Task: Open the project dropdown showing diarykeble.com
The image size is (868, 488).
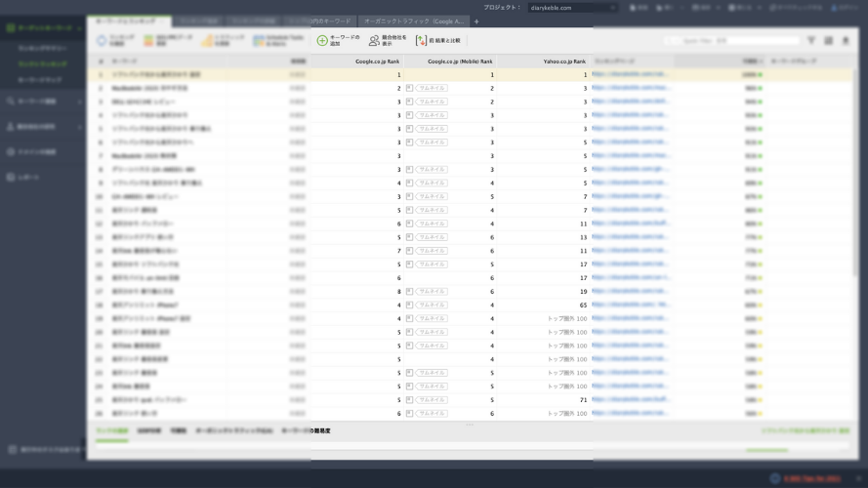Action: coord(572,8)
